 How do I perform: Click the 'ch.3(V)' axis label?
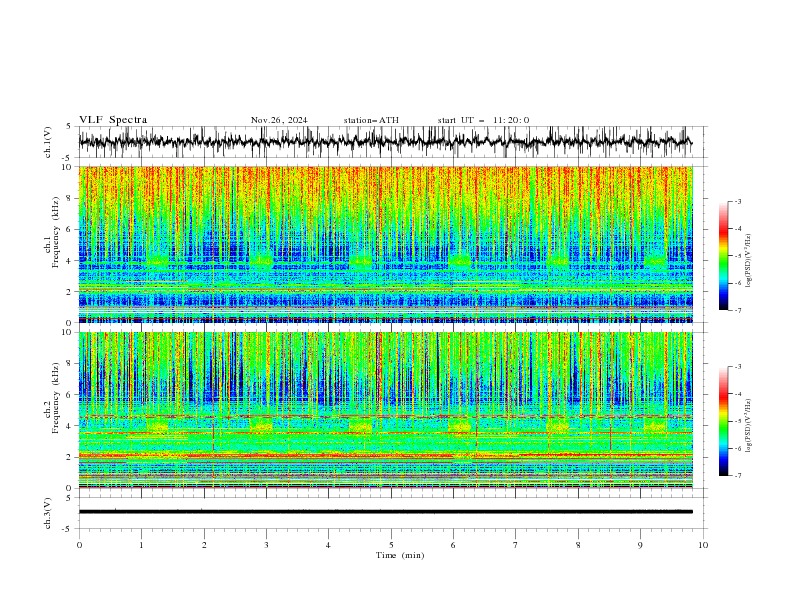(x=48, y=513)
